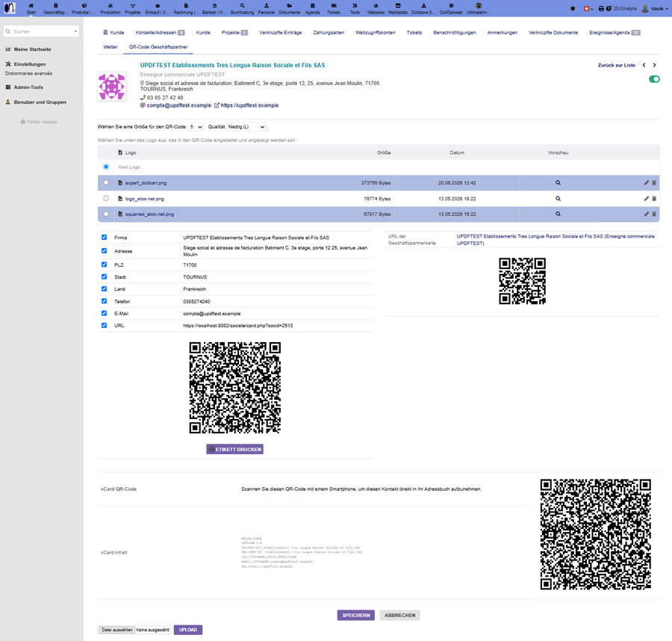
Task: Edit expert_dolibarr.png with pencil icon
Action: click(x=646, y=182)
